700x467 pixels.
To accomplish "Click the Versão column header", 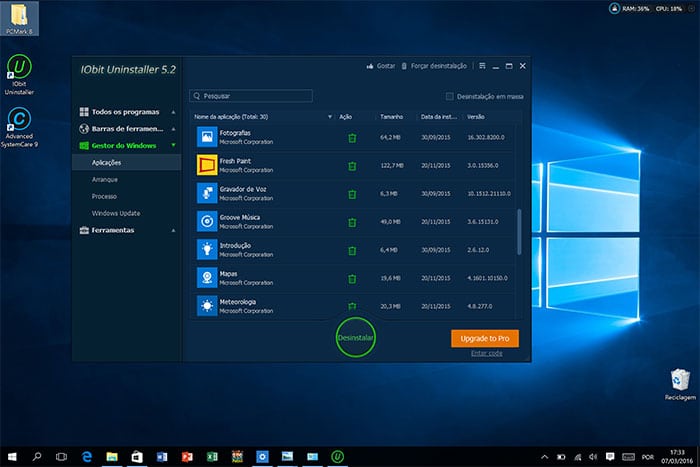I will click(x=476, y=117).
